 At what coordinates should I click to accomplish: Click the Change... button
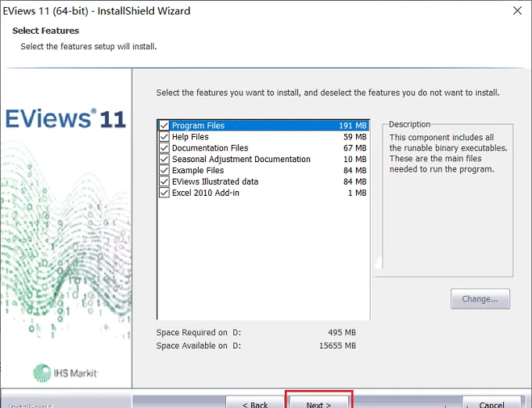[480, 299]
